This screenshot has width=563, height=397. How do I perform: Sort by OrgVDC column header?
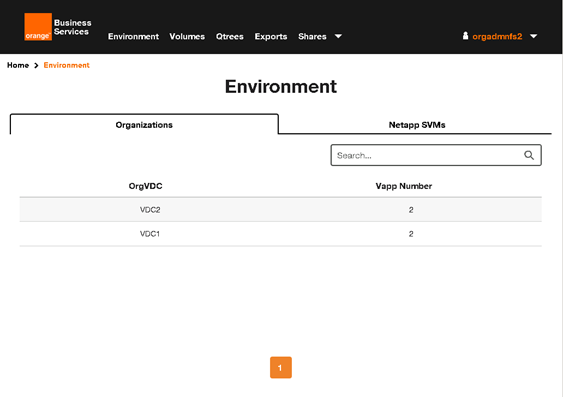point(145,186)
